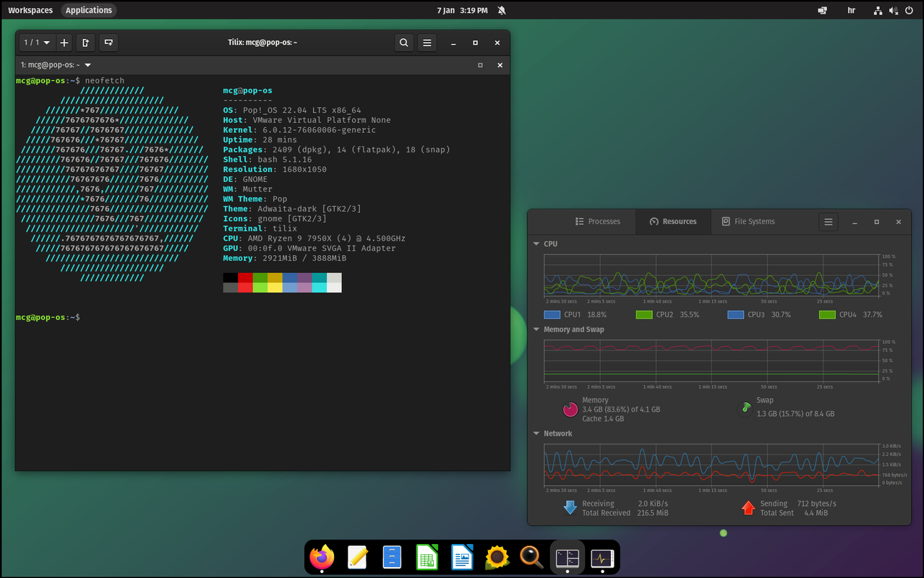Pick CPU2 graph color swatch
This screenshot has width=924, height=578.
[644, 315]
